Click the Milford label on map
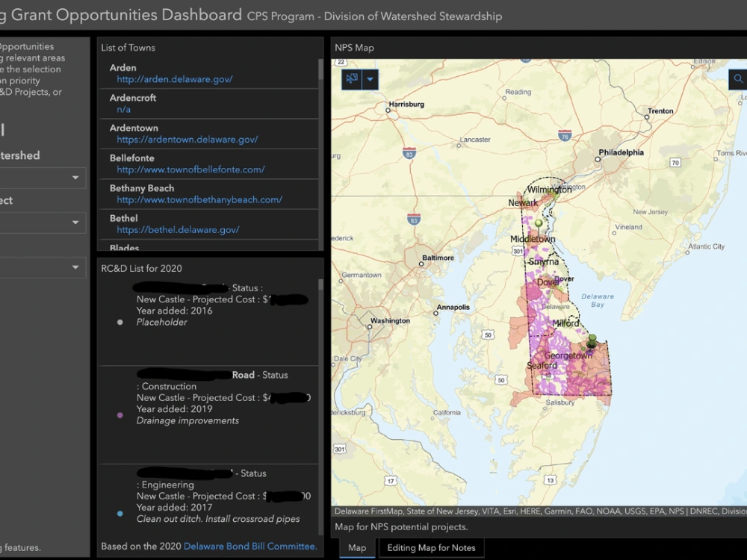This screenshot has height=560, width=747. [x=565, y=323]
